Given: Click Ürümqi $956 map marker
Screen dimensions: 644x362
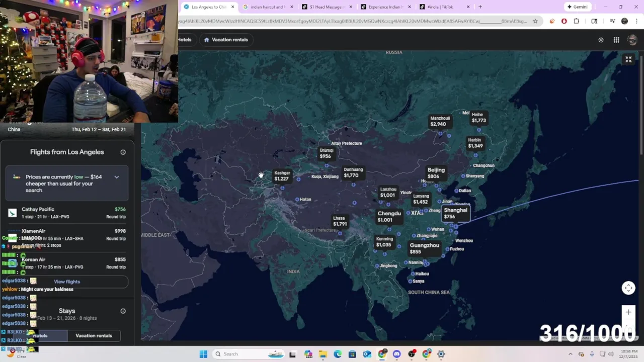Looking at the screenshot, I should coord(326,153).
